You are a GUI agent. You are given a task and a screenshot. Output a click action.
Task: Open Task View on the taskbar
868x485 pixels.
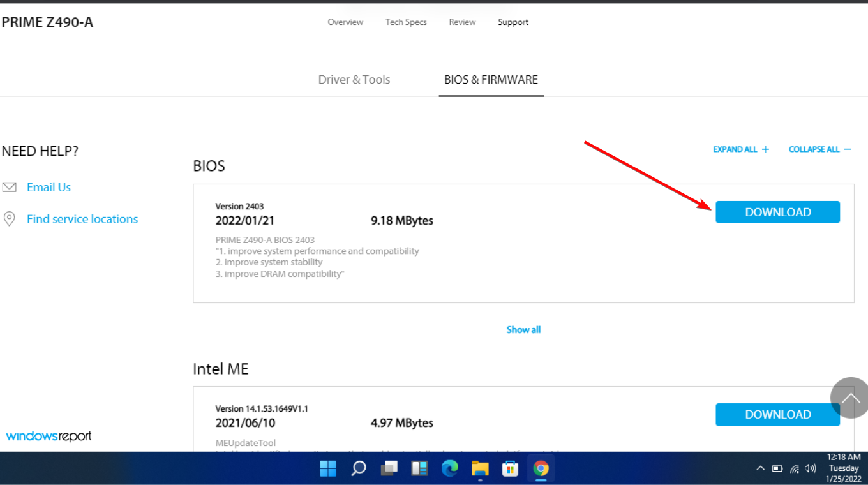click(389, 469)
